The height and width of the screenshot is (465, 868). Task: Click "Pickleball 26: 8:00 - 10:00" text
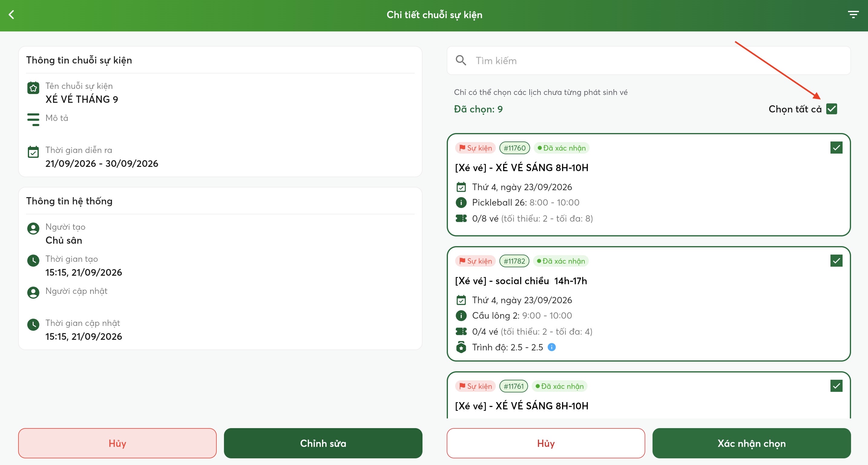click(526, 202)
